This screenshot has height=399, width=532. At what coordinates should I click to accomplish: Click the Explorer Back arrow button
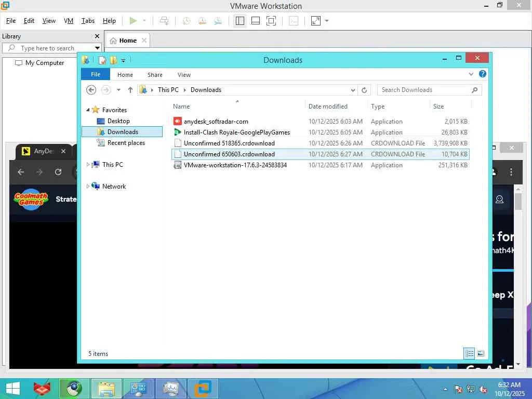click(x=91, y=90)
